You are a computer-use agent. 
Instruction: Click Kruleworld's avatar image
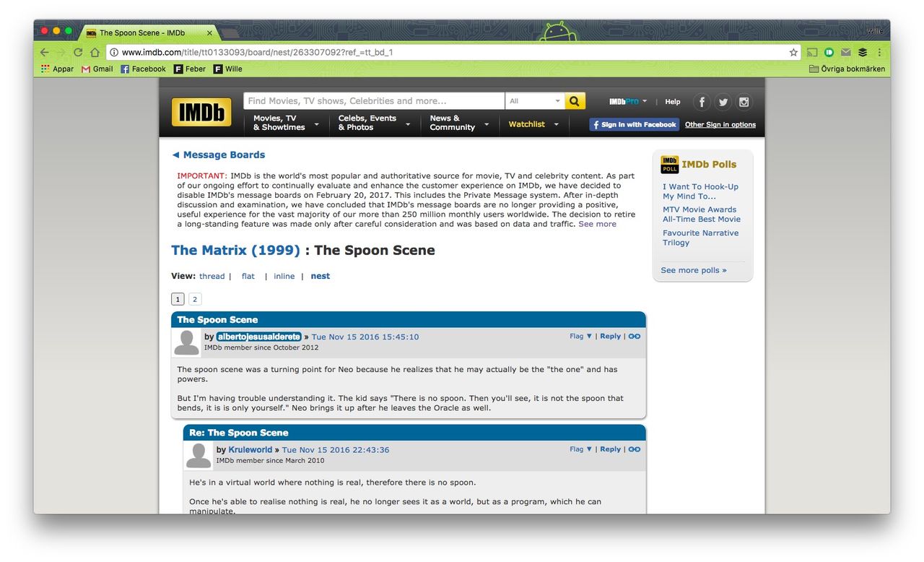click(x=199, y=455)
